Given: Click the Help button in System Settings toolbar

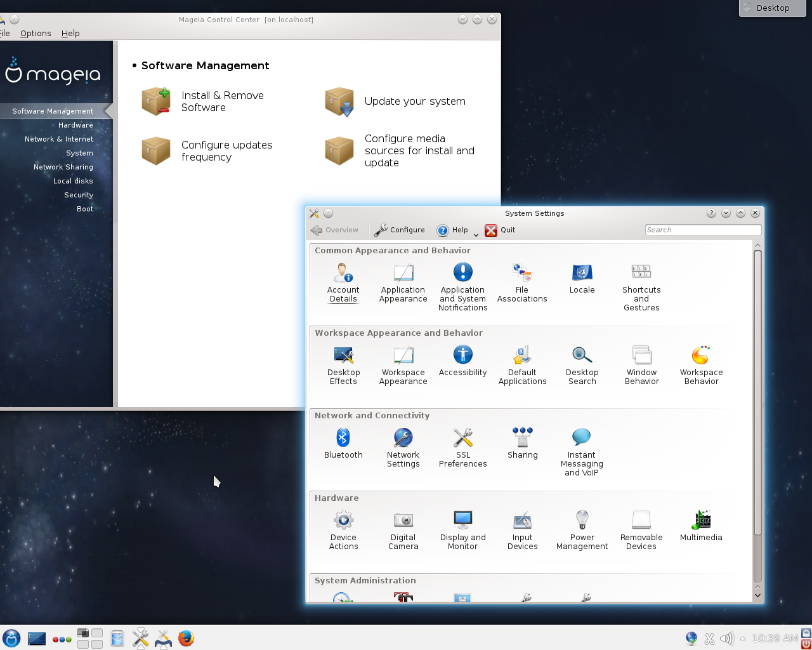Looking at the screenshot, I should (452, 230).
